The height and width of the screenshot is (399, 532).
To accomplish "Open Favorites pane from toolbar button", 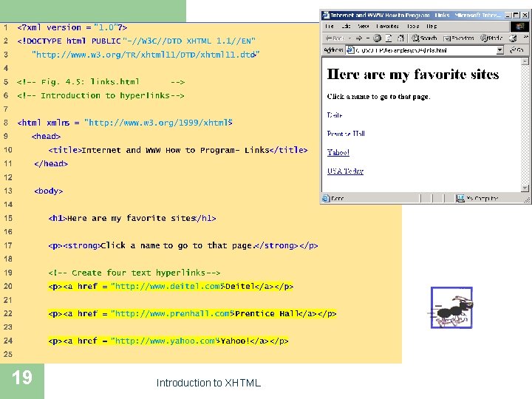I will [x=459, y=38].
